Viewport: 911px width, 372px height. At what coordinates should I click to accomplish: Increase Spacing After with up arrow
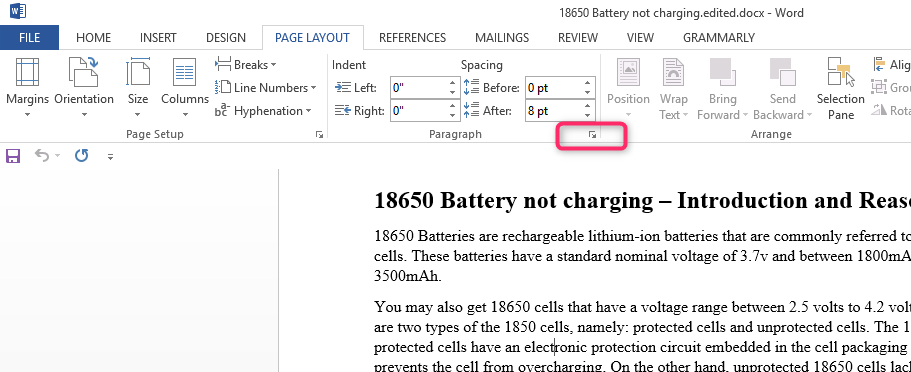click(588, 106)
